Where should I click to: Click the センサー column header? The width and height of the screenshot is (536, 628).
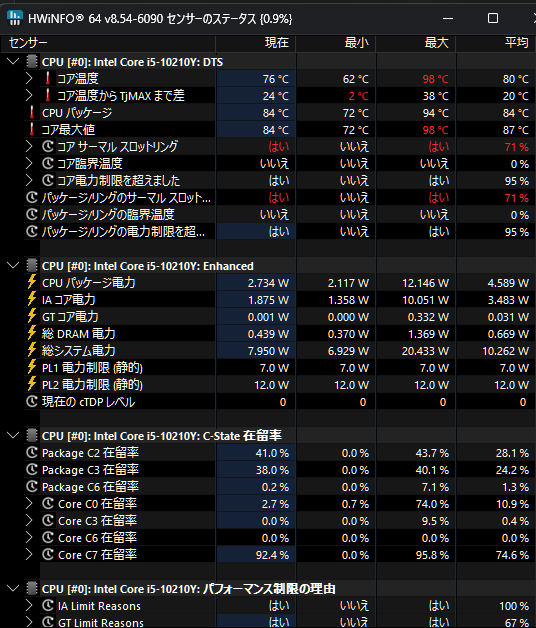click(108, 42)
